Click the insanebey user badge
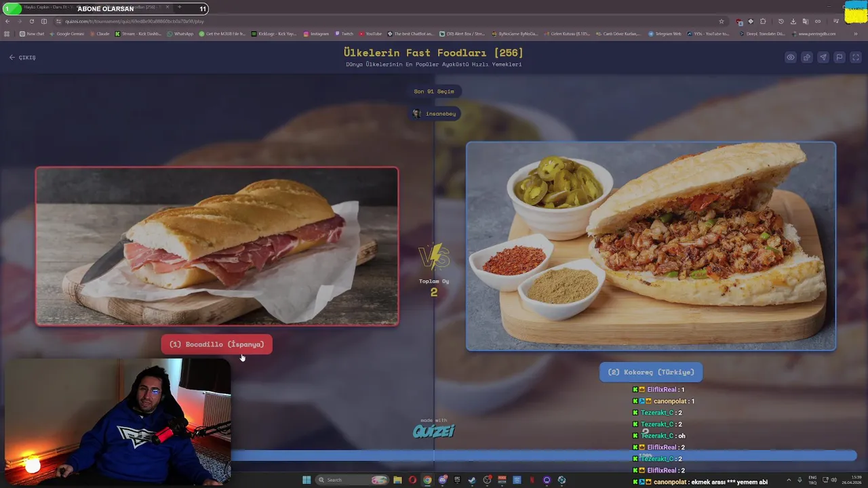This screenshot has height=488, width=868. [x=434, y=114]
